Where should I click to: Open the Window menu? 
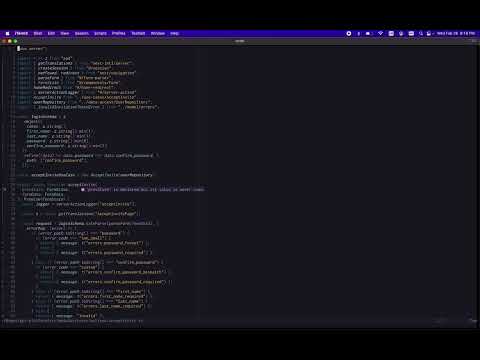tap(158, 33)
